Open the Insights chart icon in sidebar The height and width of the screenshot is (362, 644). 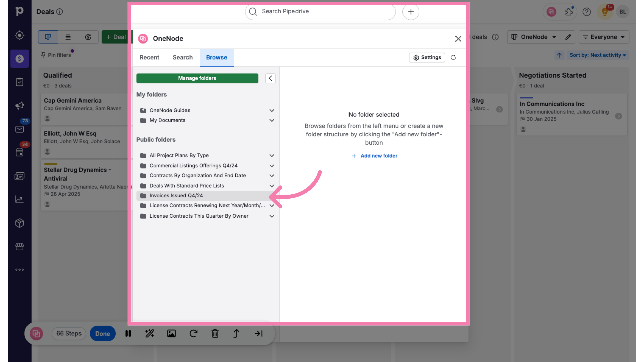pyautogui.click(x=19, y=199)
